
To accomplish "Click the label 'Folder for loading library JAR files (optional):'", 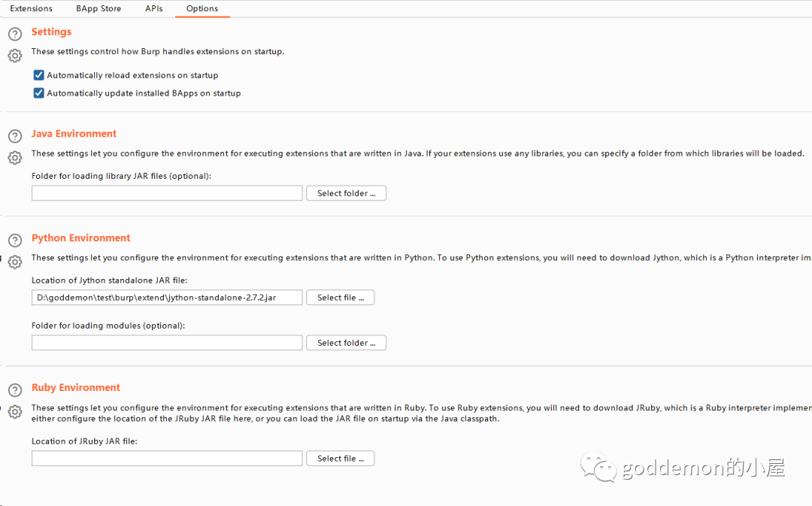I will (121, 176).
